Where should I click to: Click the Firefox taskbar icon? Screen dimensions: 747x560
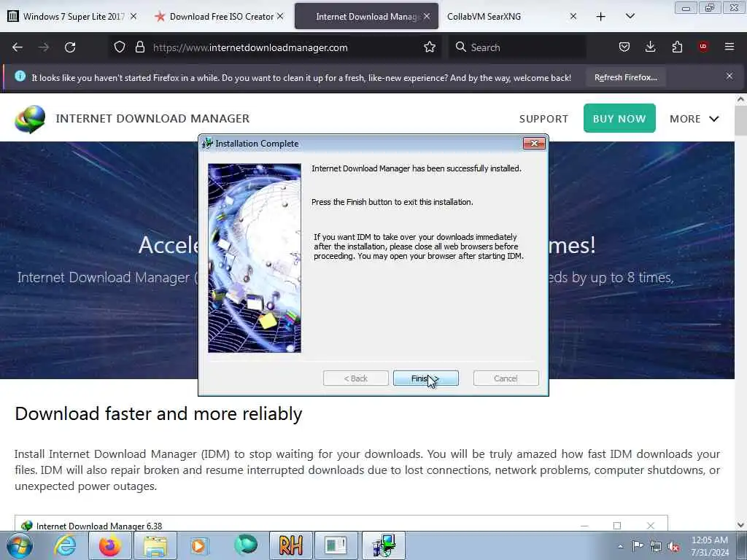coord(110,545)
